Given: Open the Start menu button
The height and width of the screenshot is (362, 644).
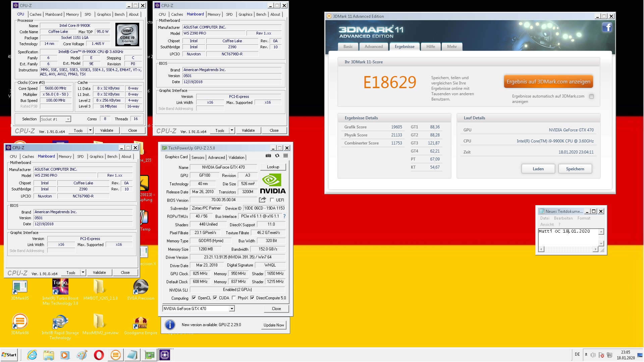Looking at the screenshot, I should tap(9, 355).
